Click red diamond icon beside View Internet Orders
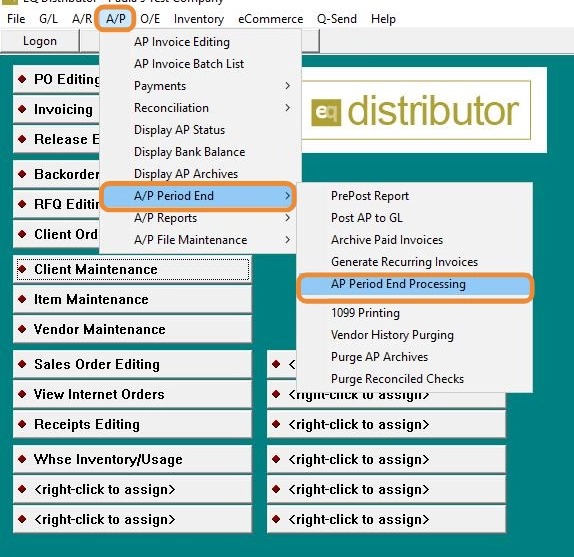574x557 pixels. pyautogui.click(x=22, y=394)
